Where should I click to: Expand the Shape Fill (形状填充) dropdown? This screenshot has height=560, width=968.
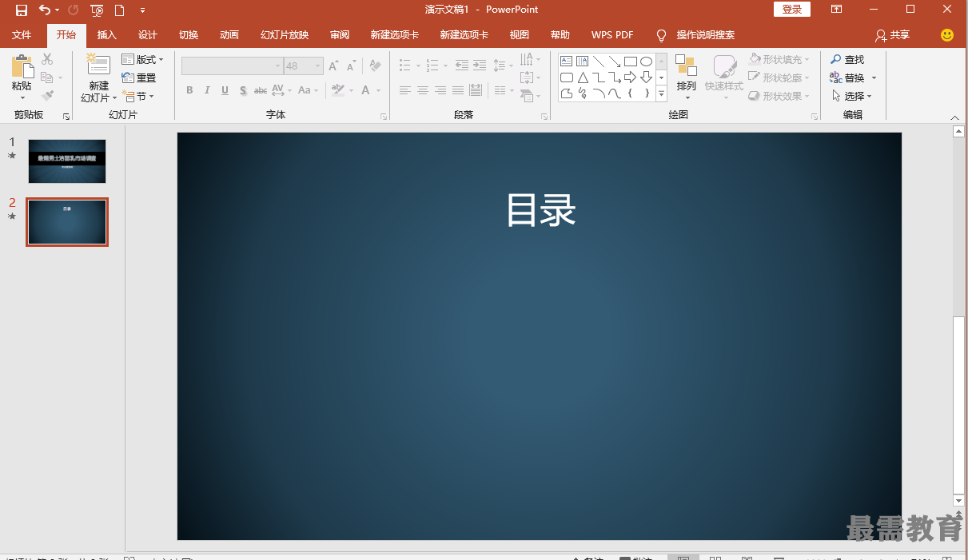pyautogui.click(x=779, y=59)
